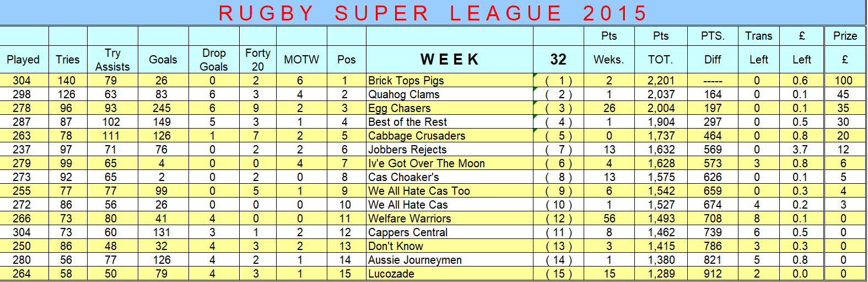The width and height of the screenshot is (868, 282).
Task: Click the week number 32 cell
Action: tap(558, 60)
